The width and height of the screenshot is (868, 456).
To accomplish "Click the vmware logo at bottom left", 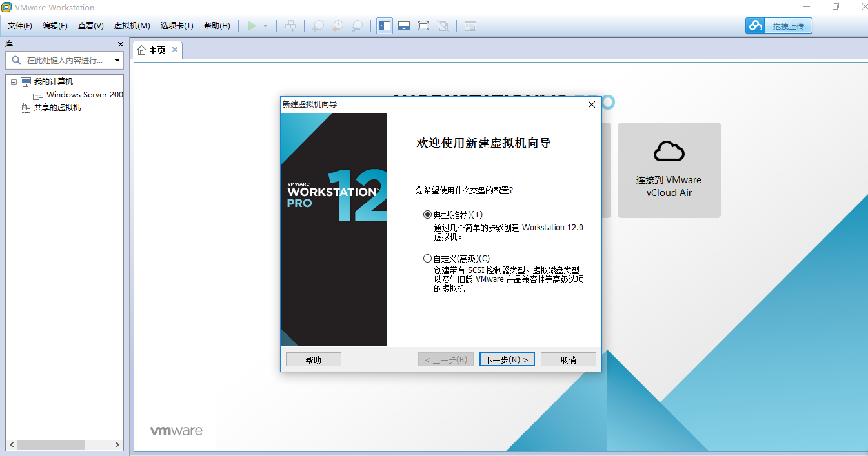I will tap(177, 430).
